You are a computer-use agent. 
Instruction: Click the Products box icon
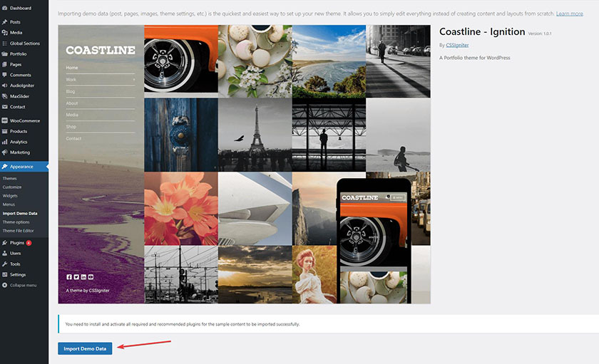4,131
